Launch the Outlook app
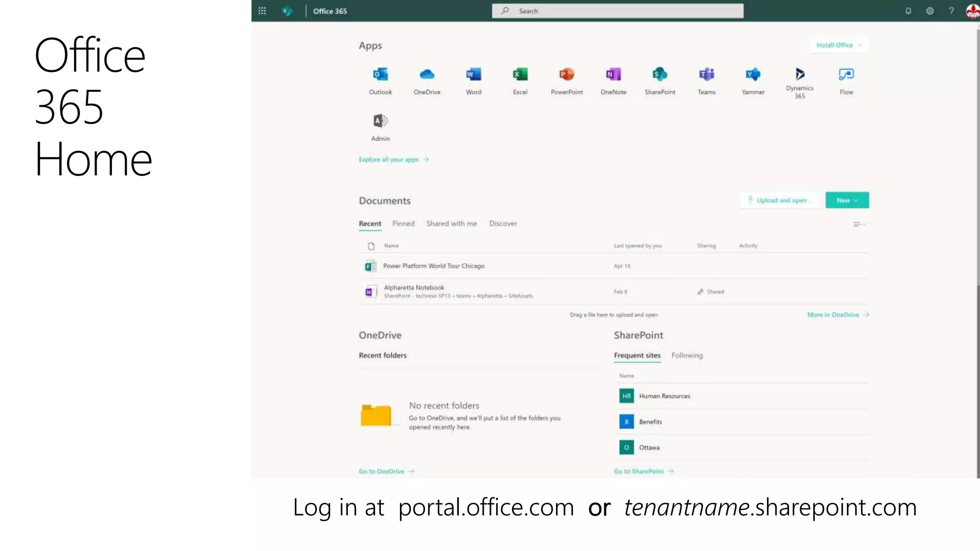This screenshot has height=551, width=980. 380,81
